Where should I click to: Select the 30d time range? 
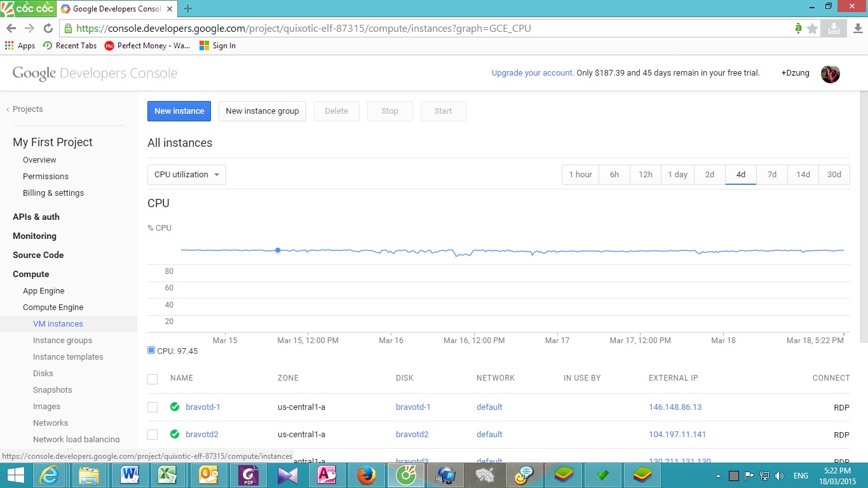click(834, 175)
